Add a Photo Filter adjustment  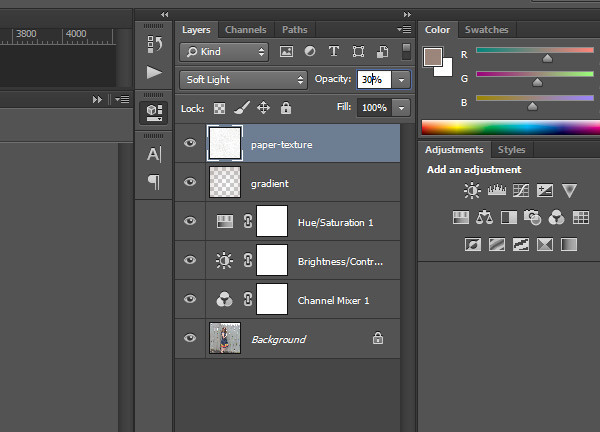point(533,217)
